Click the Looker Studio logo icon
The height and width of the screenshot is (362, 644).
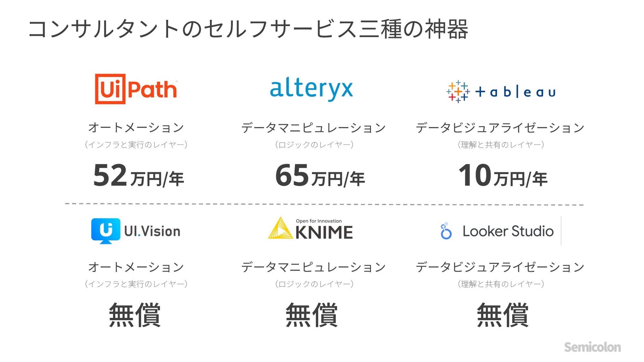point(446,231)
